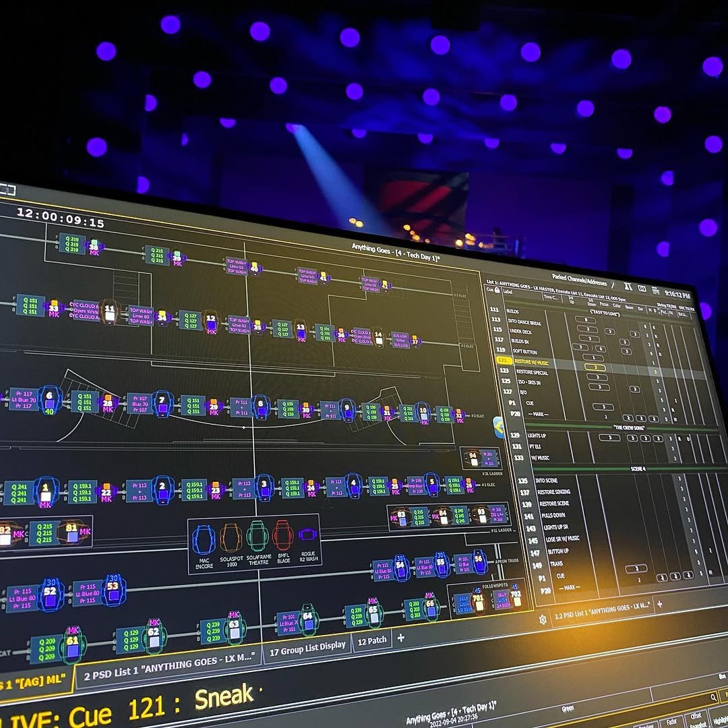Click the lock icon next to Cue header
728x728 pixels.
[x=497, y=291]
